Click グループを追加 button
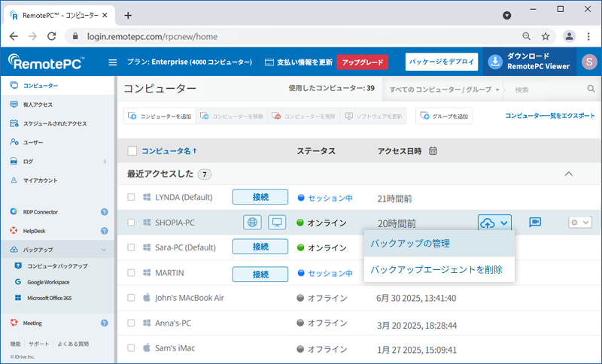Image resolution: width=602 pixels, height=364 pixels. [x=444, y=116]
